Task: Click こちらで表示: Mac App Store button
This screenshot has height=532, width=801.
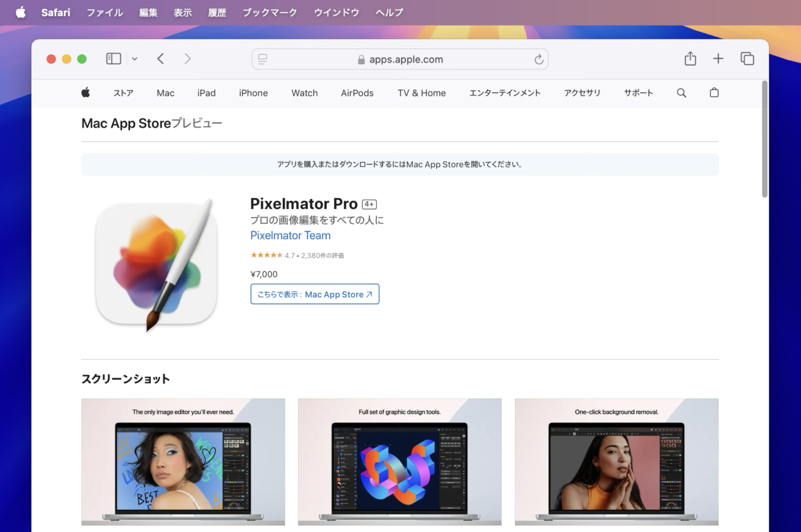Action: [x=315, y=294]
